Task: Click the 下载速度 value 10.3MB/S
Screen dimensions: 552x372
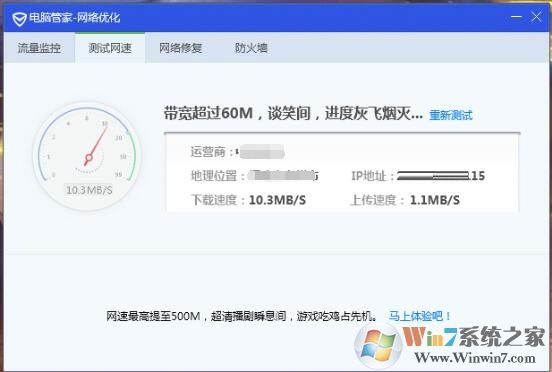Action: [277, 200]
